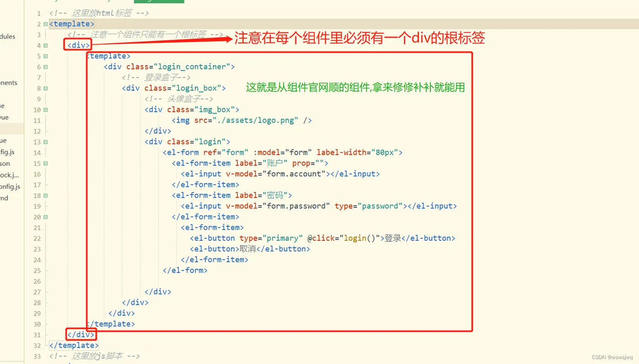Click line number 1 in the gutter
The image size is (639, 364).
tap(39, 13)
